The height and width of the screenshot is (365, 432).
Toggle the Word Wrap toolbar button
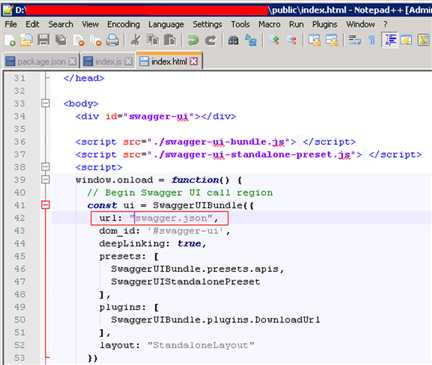(355, 41)
